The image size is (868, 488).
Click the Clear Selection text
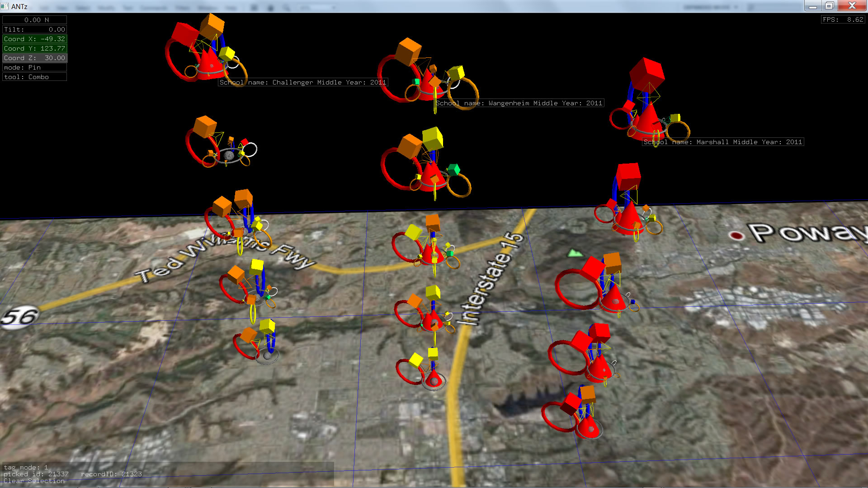tap(34, 481)
